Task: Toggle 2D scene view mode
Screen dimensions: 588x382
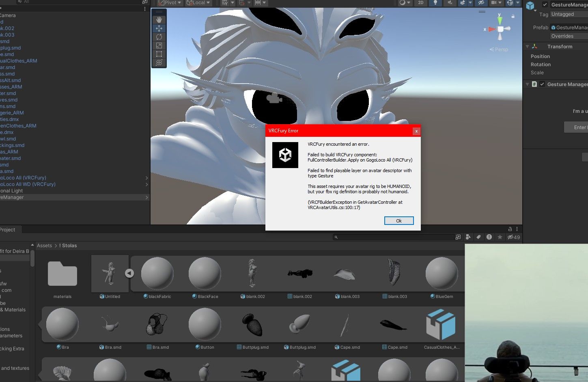Action: coord(421,2)
